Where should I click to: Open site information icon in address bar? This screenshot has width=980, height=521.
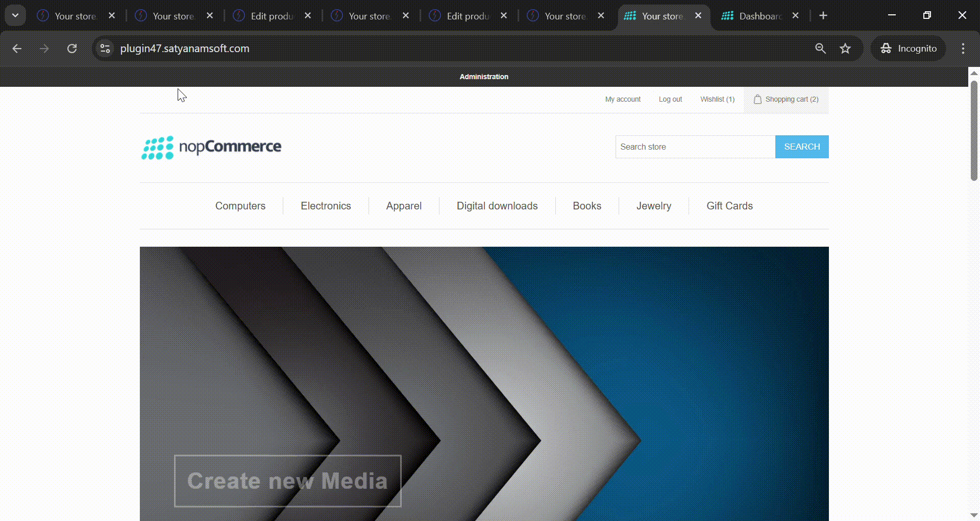tap(105, 49)
